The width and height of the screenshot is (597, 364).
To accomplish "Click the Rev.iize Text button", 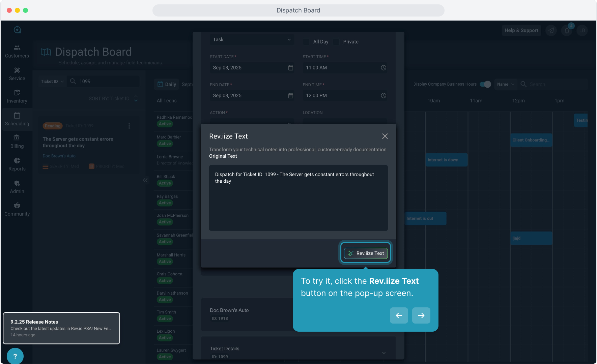I will pyautogui.click(x=366, y=253).
